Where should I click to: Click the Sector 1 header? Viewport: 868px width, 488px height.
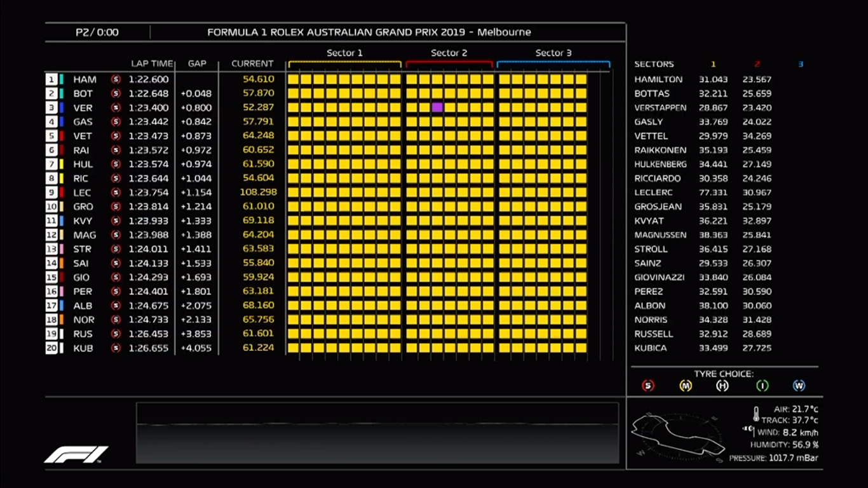click(x=344, y=53)
